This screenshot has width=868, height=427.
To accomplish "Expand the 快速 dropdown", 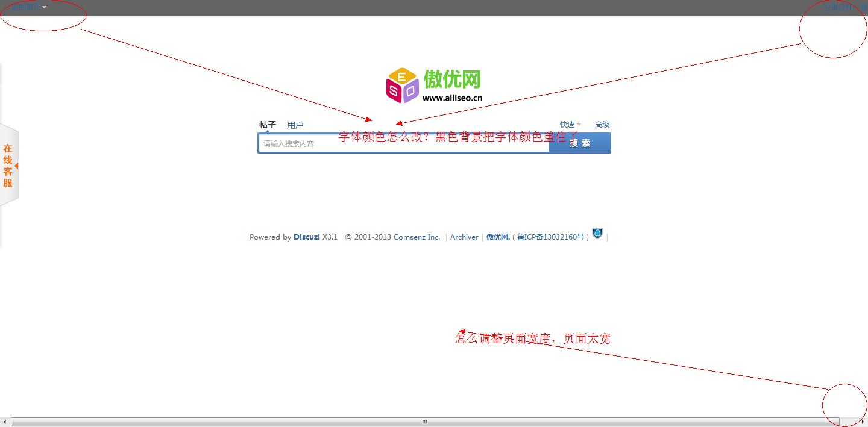I will click(570, 125).
